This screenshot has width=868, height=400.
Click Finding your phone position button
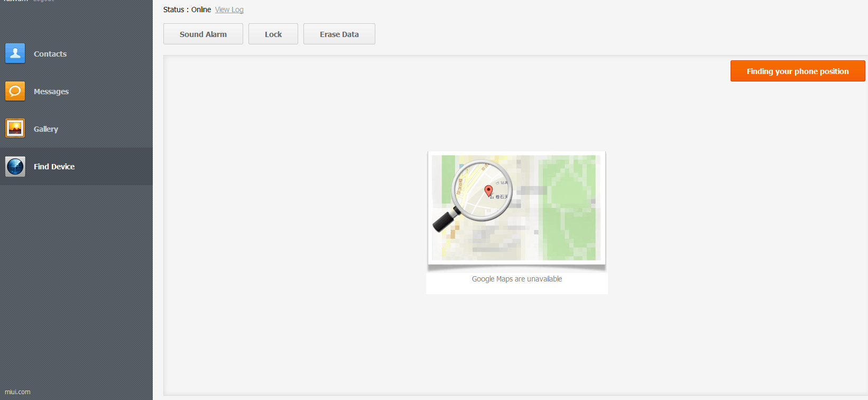(798, 71)
